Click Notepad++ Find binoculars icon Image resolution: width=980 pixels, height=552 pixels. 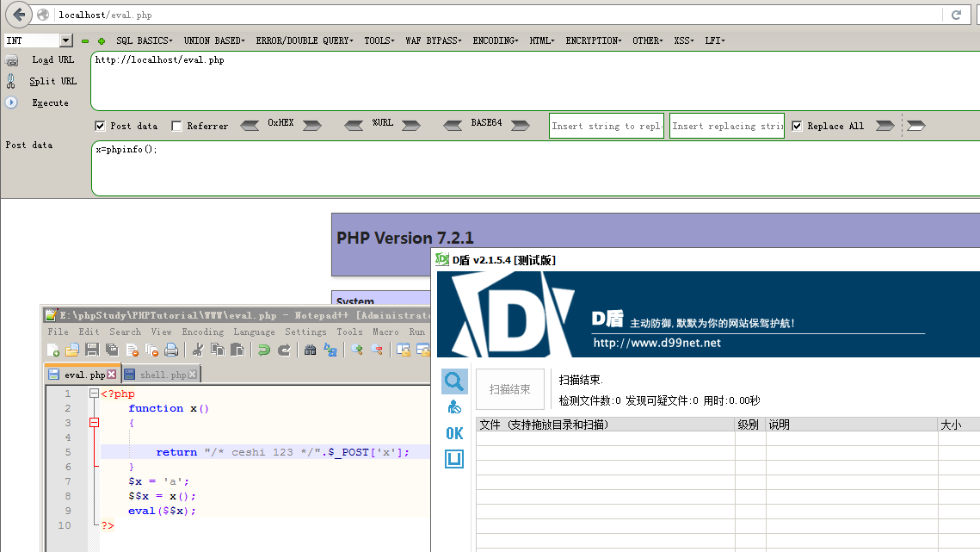[x=310, y=350]
